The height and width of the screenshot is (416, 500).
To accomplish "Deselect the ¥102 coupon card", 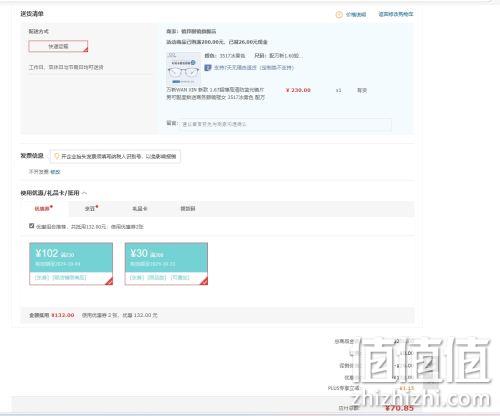I will (71, 264).
